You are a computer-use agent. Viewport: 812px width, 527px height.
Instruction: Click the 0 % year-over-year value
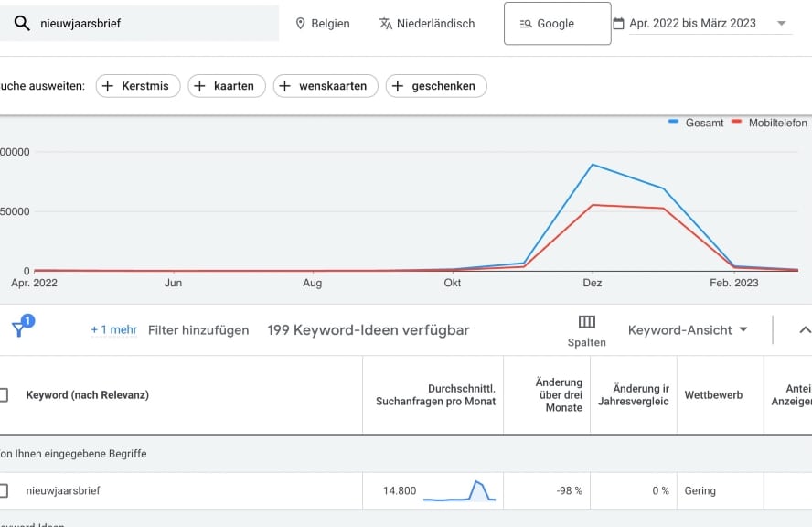[x=660, y=490]
